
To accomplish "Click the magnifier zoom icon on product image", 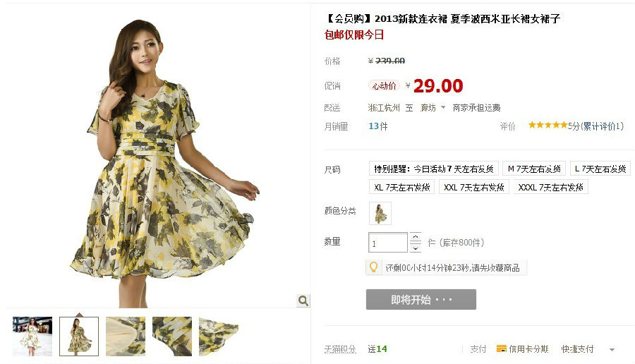I will pos(303,301).
